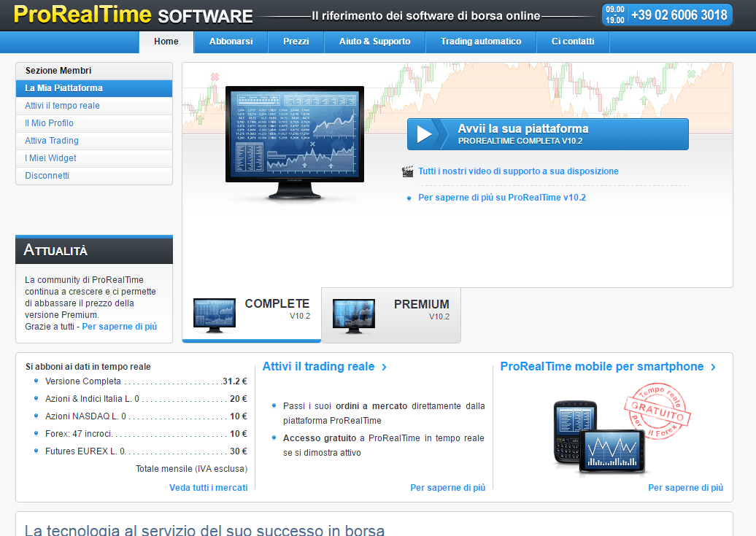Click the Sezione Membri header
The width and height of the screenshot is (756, 536).
tap(94, 71)
